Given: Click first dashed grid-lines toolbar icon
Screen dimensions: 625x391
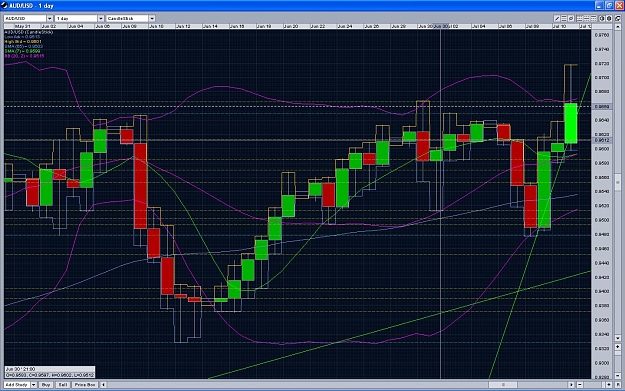Looking at the screenshot, I should coord(580,18).
